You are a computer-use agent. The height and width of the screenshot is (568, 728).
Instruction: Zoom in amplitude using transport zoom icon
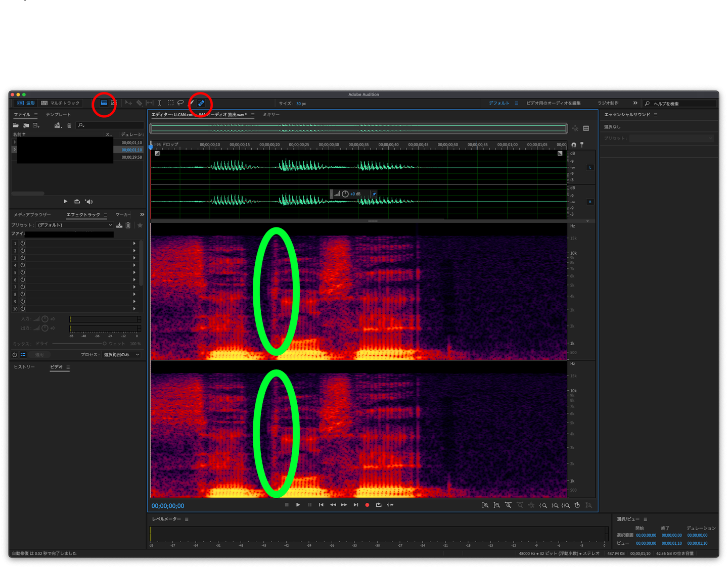tap(485, 505)
